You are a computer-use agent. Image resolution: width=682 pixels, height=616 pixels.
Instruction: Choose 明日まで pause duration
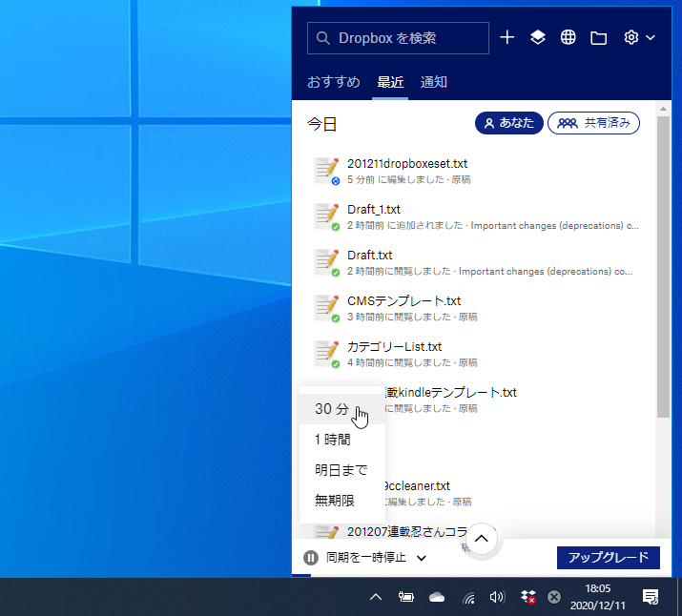[342, 470]
